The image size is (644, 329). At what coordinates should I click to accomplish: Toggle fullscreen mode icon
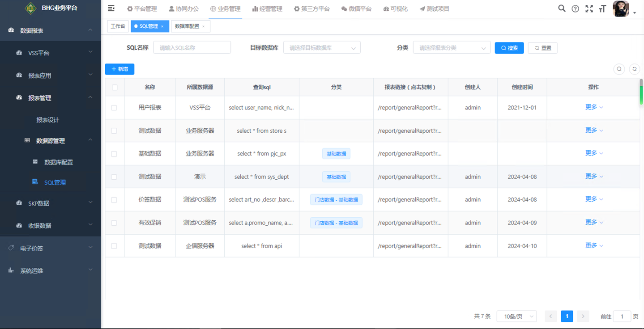point(589,8)
